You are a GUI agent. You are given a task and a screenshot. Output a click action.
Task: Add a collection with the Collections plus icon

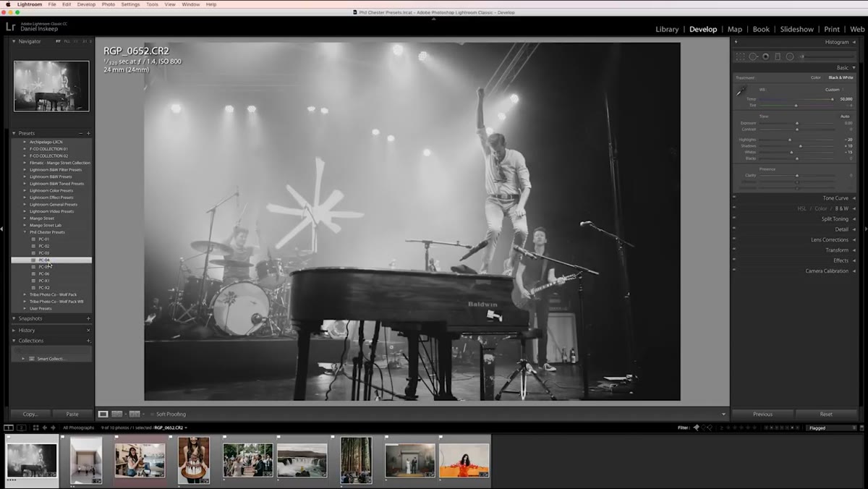click(x=88, y=341)
